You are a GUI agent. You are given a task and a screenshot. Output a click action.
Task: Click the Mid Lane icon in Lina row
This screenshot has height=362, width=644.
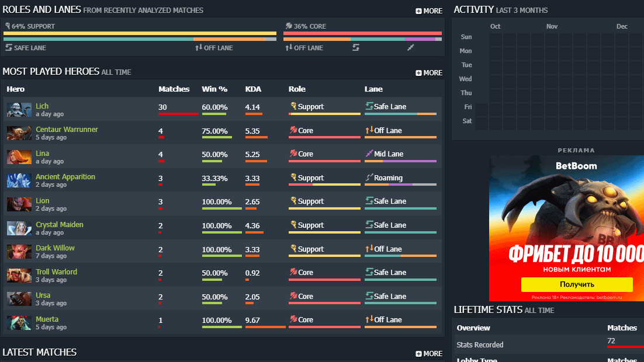coord(369,154)
